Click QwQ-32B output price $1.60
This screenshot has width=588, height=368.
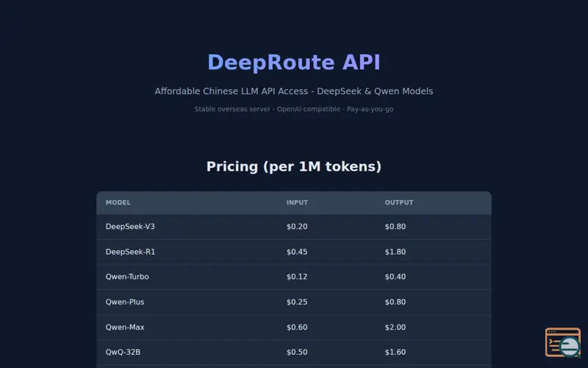click(x=395, y=353)
